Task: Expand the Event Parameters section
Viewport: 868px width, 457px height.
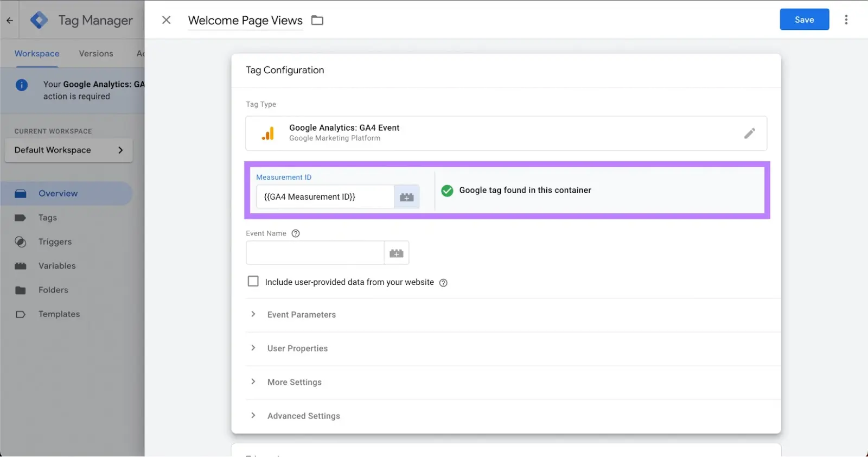Action: [x=301, y=315]
